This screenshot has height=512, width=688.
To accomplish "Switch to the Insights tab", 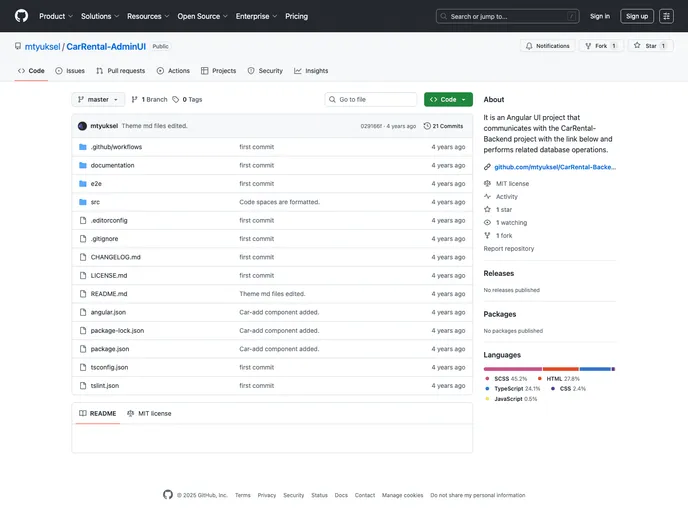I will [x=311, y=71].
